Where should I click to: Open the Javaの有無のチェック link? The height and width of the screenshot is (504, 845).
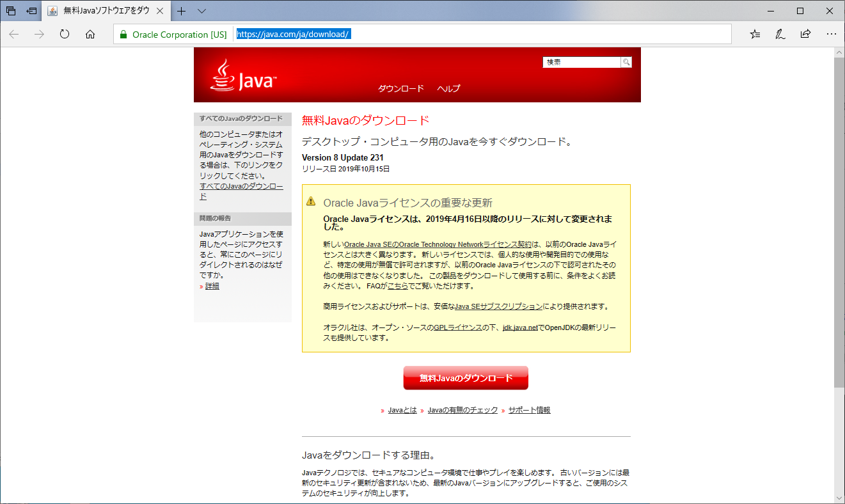pyautogui.click(x=462, y=410)
